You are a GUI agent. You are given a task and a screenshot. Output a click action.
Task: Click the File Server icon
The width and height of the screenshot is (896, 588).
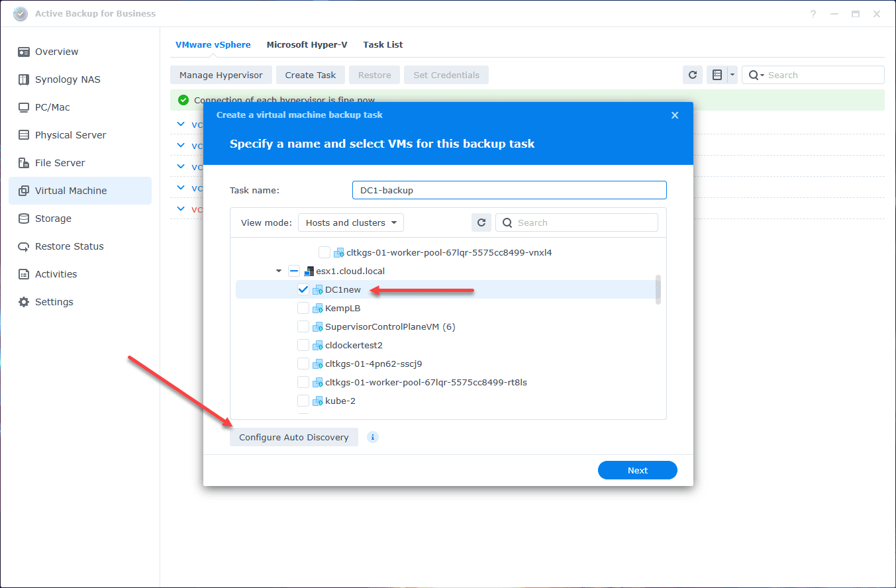pos(24,163)
